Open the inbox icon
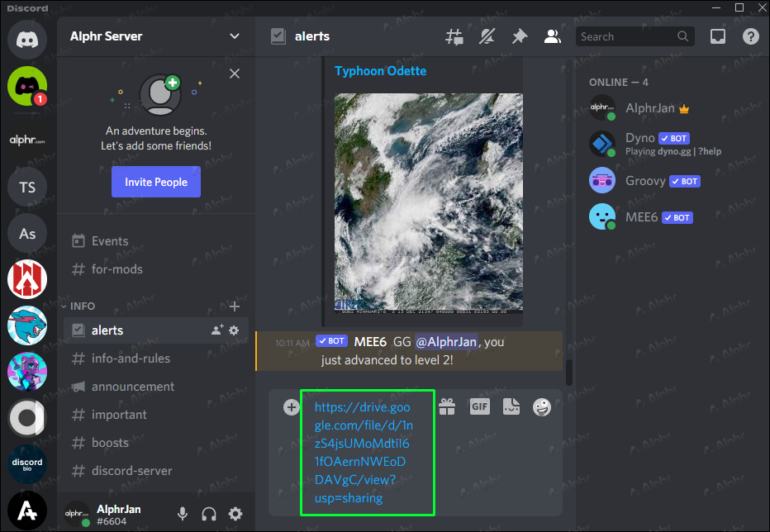Screen dimensions: 770x532 [717, 36]
